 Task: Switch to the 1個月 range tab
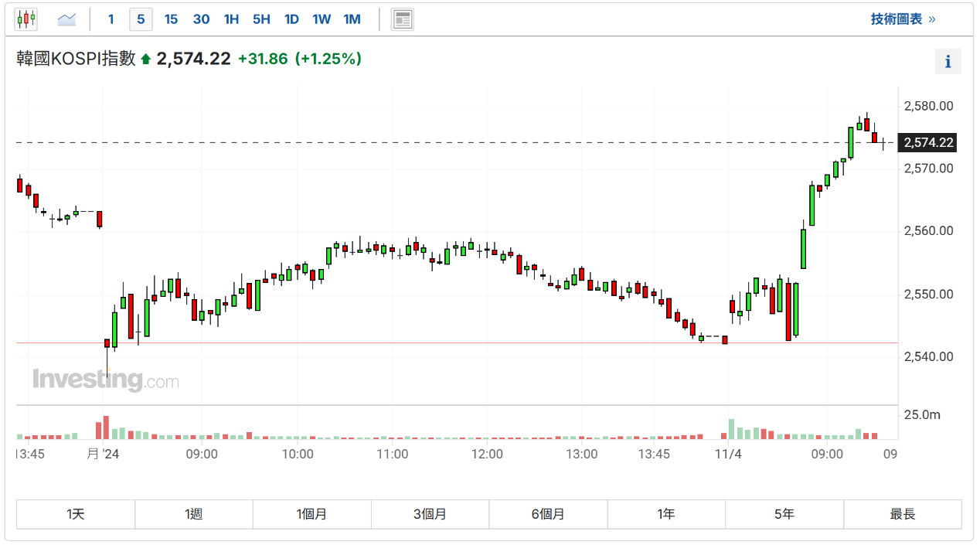[x=311, y=514]
